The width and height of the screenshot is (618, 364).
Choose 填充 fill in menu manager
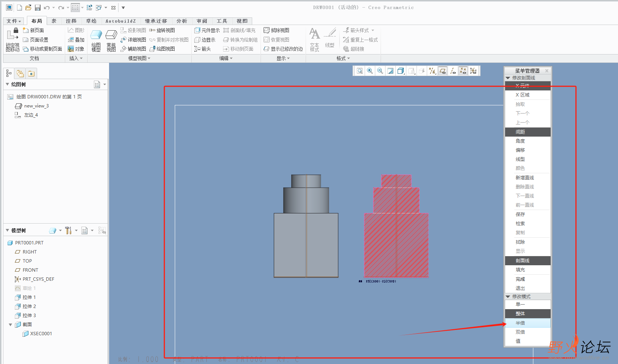(527, 270)
